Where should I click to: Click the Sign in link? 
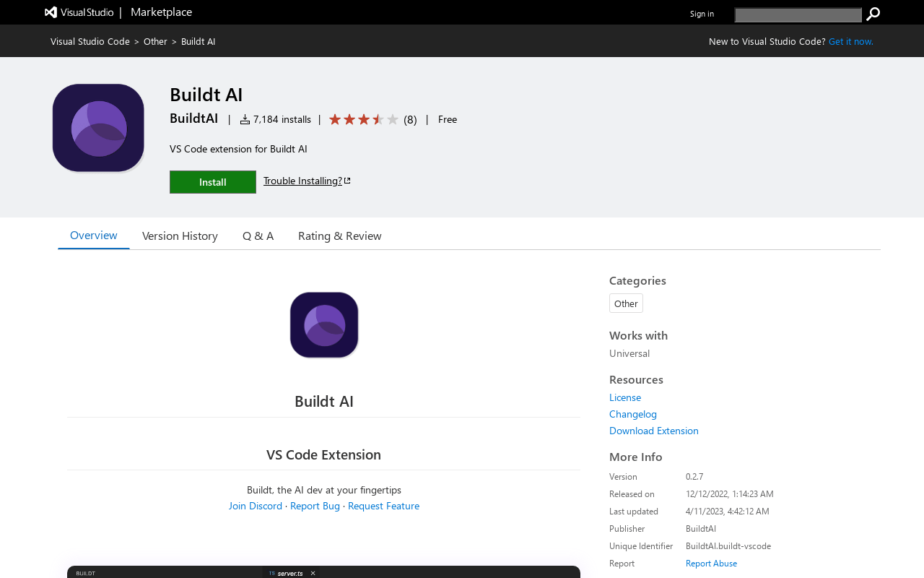click(x=702, y=13)
